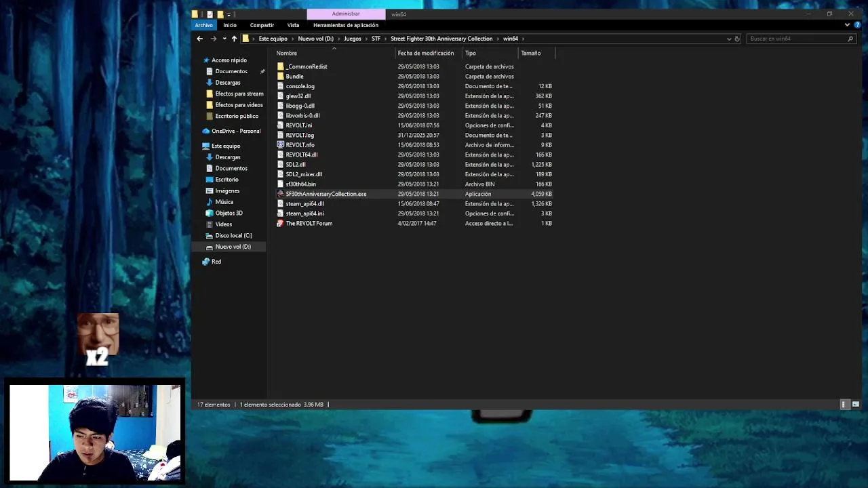
Task: Select the steam_api64.dll file icon
Action: 281,203
